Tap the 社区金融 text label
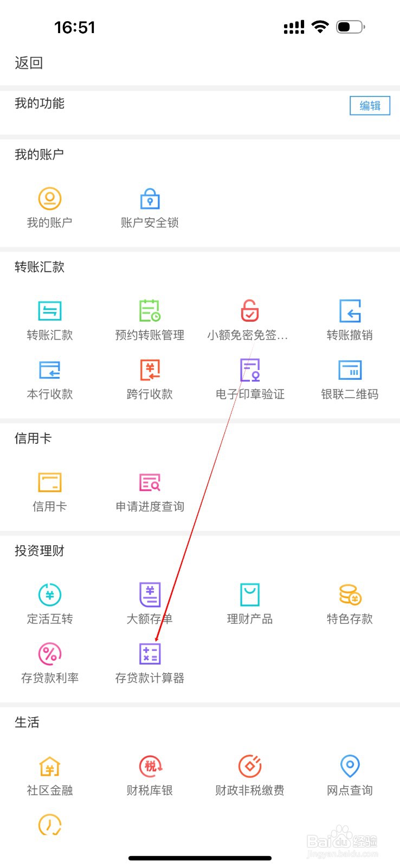The image size is (400, 868). tap(50, 790)
